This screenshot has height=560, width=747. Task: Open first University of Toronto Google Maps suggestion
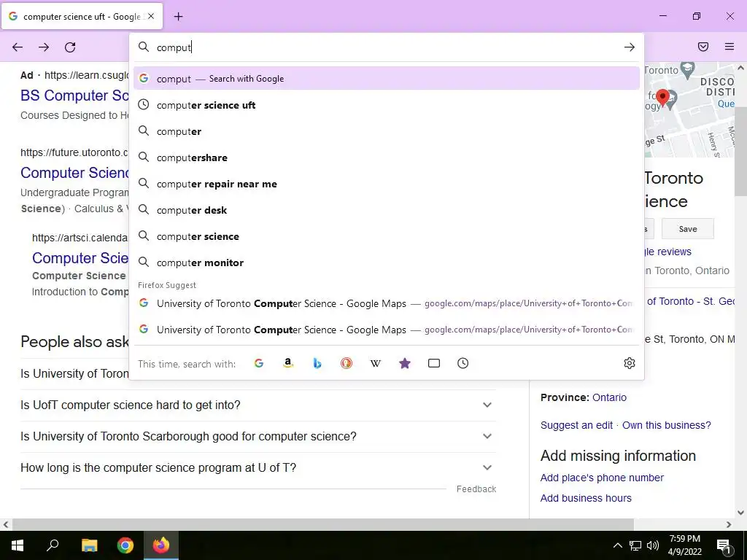[387, 303]
